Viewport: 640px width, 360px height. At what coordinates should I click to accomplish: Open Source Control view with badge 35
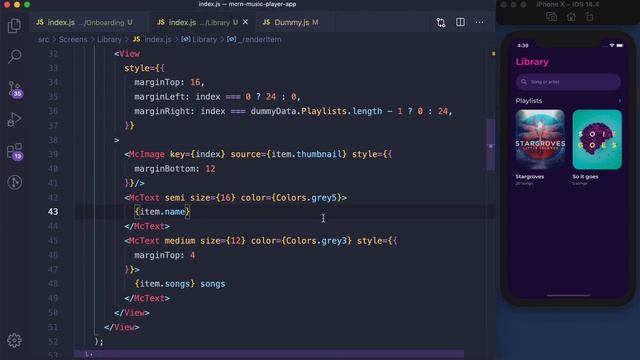[15, 89]
